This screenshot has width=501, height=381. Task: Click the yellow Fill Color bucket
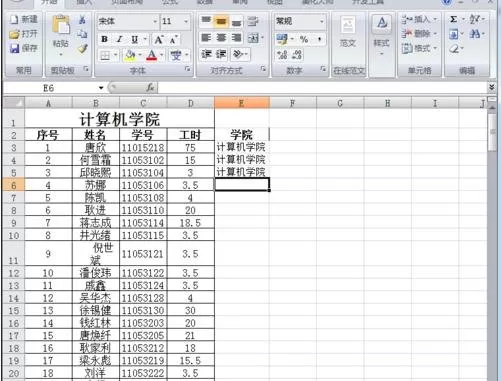point(130,55)
